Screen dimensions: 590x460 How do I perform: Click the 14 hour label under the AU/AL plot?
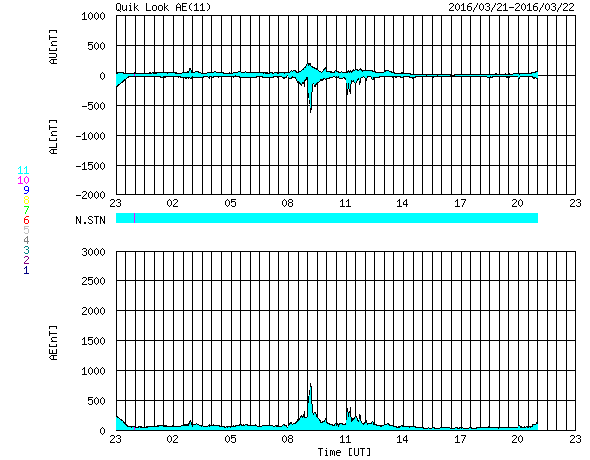[402, 203]
